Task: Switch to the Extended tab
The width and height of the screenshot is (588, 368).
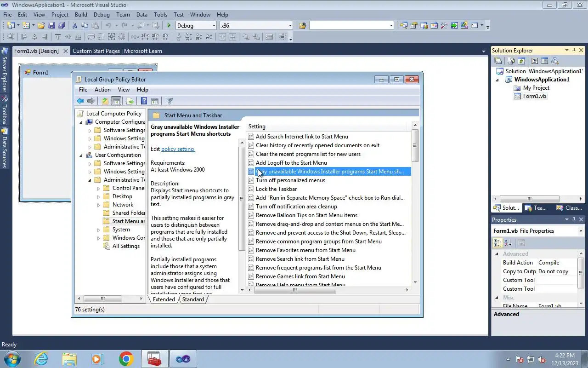Action: (164, 299)
